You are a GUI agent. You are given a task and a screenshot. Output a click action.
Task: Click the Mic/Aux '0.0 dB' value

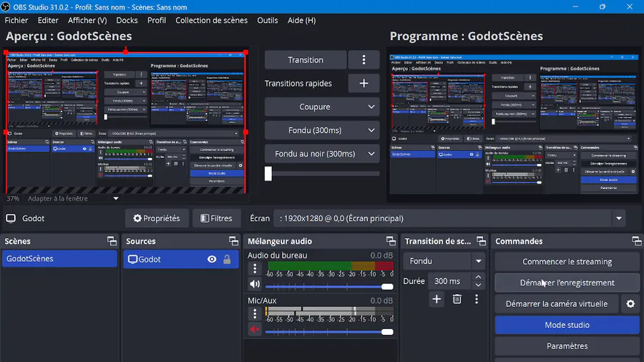pos(381,300)
